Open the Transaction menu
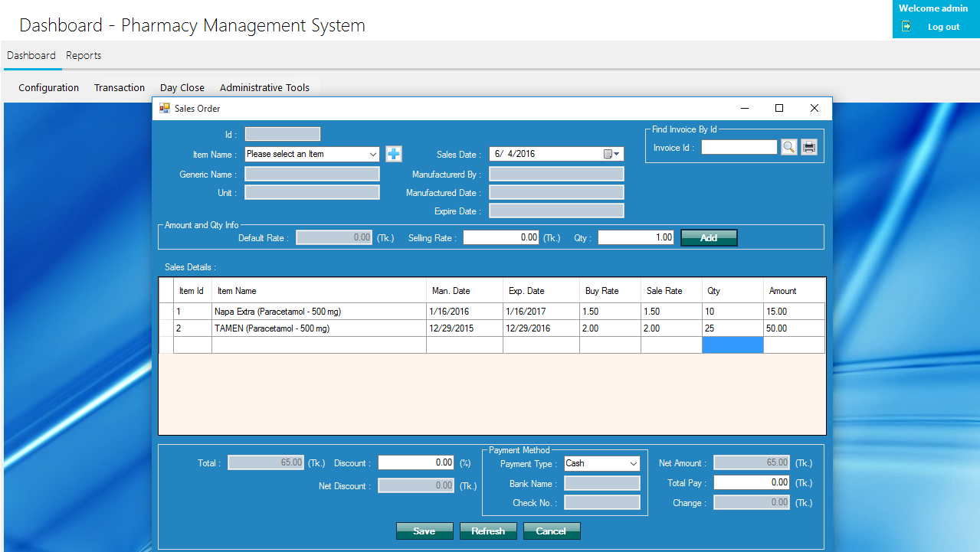Image resolution: width=980 pixels, height=552 pixels. (x=119, y=87)
